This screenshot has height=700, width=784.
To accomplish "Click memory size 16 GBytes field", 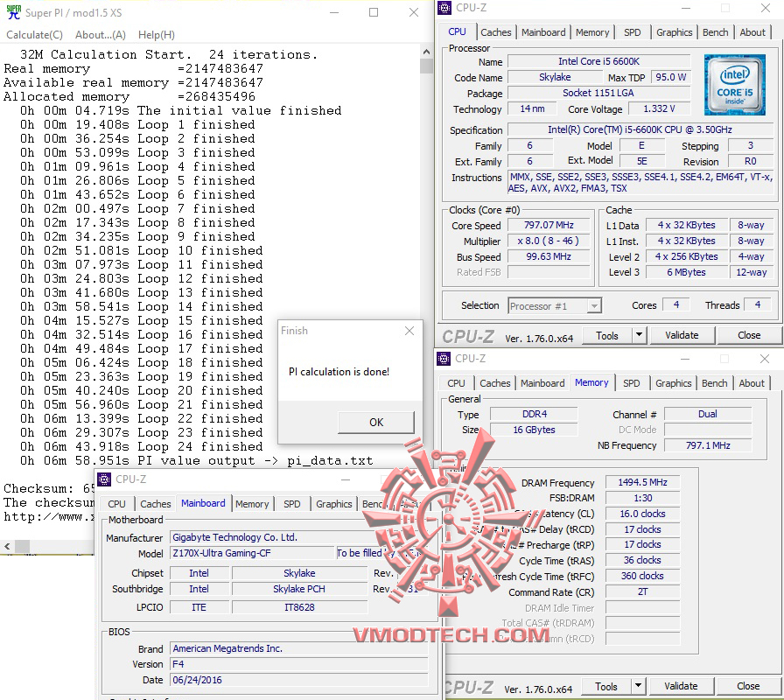I will coord(534,430).
